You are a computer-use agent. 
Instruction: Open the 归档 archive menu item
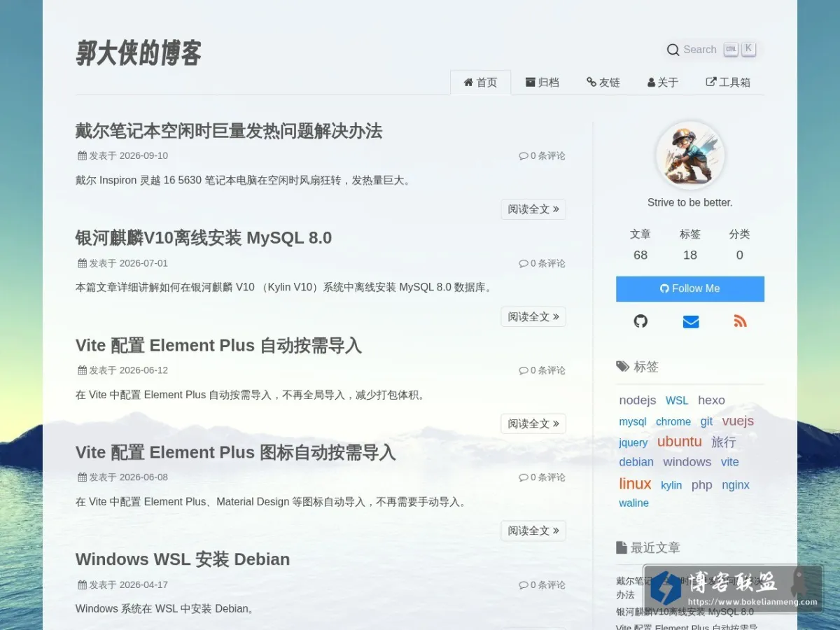tap(542, 83)
